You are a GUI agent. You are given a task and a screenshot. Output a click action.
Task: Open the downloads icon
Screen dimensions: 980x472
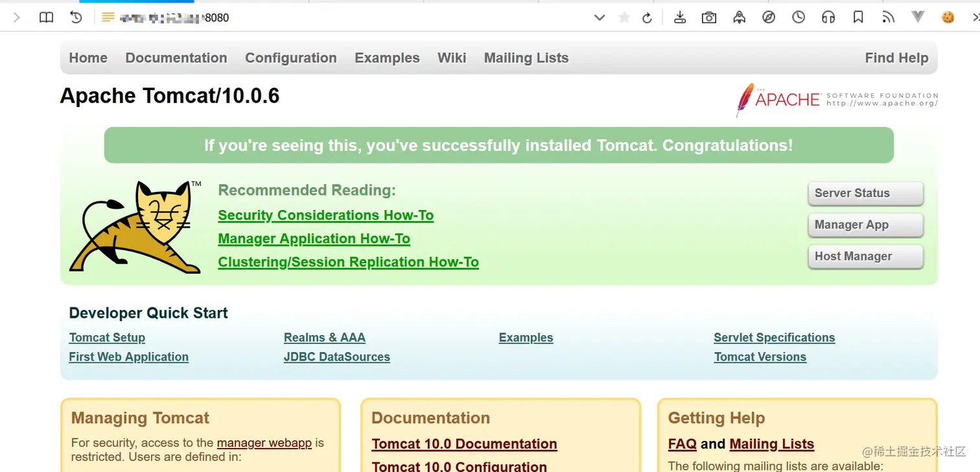pos(680,18)
